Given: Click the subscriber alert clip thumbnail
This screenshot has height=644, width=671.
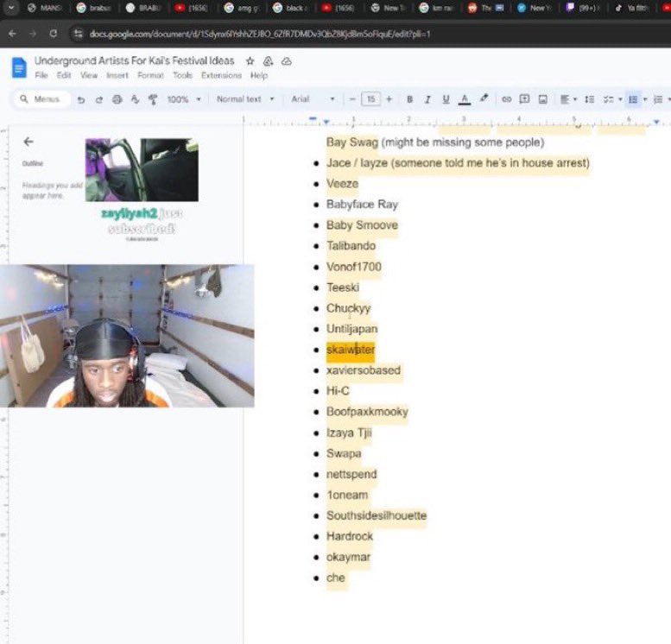Looking at the screenshot, I should pyautogui.click(x=142, y=170).
